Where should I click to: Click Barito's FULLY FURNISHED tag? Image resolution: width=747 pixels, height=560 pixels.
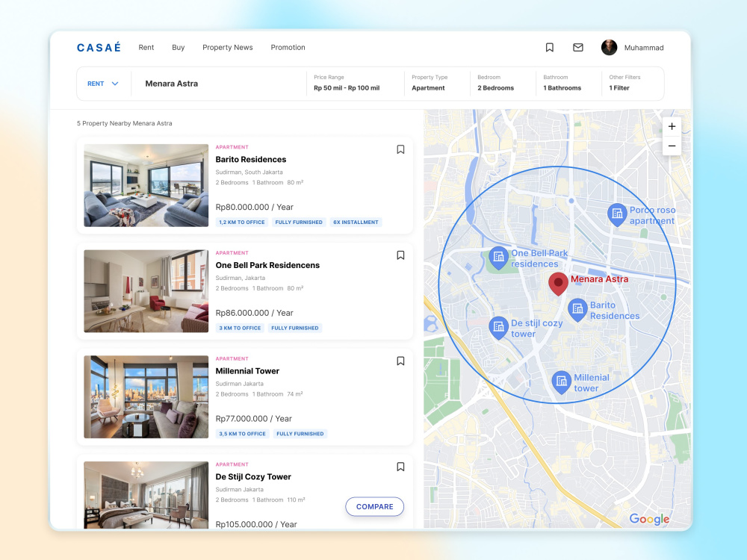pyautogui.click(x=299, y=223)
